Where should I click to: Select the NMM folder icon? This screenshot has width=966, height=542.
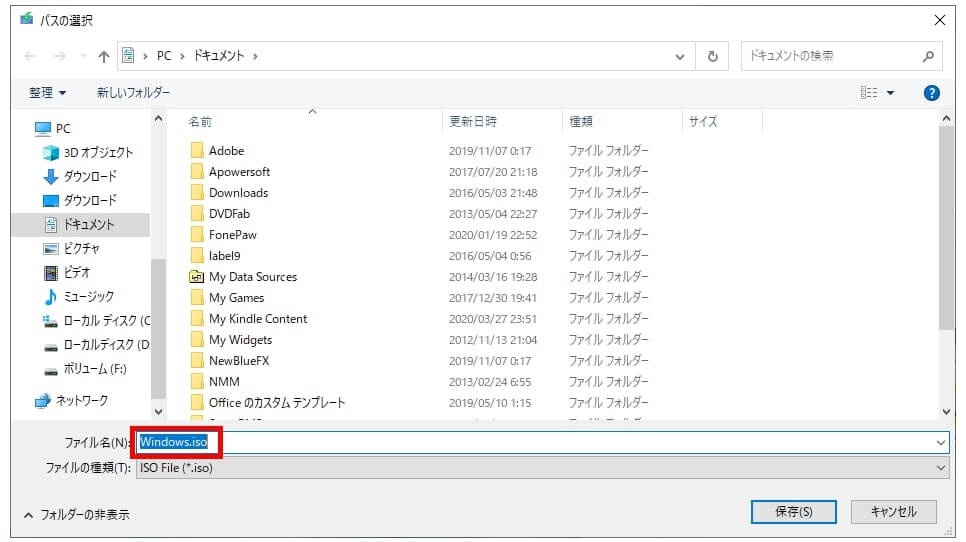coord(197,381)
